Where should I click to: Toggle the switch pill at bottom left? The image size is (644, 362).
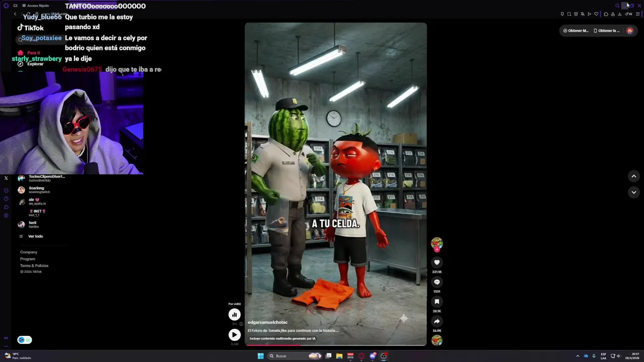coord(25,340)
